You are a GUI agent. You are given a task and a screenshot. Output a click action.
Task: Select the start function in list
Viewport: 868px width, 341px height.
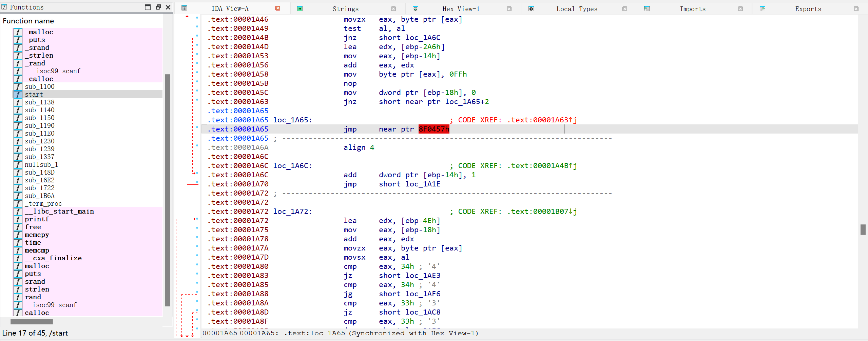[x=34, y=95]
